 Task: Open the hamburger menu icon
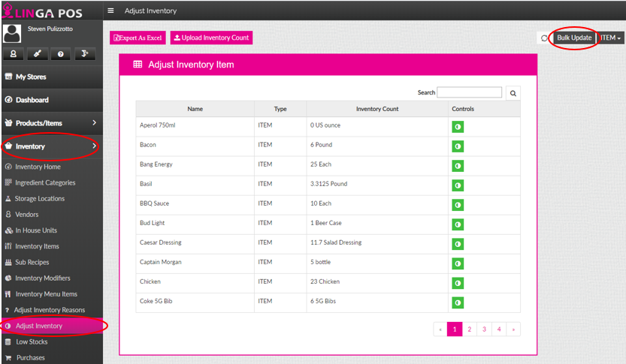click(110, 11)
